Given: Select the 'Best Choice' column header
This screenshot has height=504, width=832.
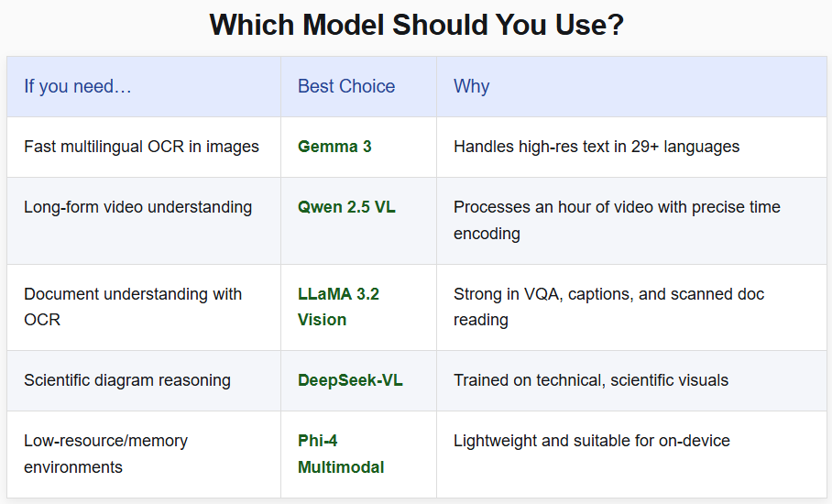Looking at the screenshot, I should (346, 86).
